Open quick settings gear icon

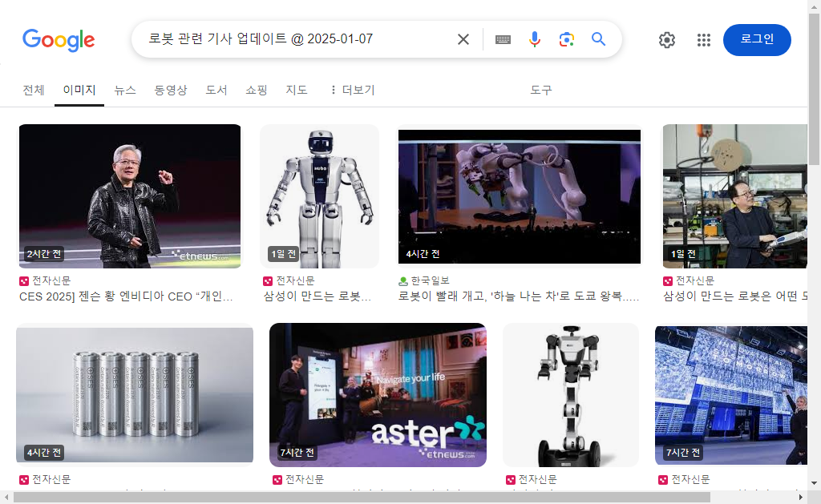pyautogui.click(x=666, y=40)
